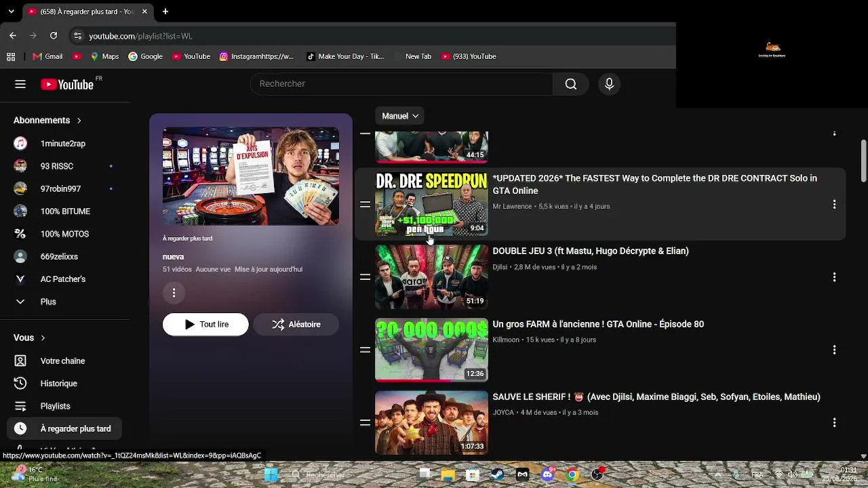Grab the reorder handle of DOUBLE JEU 3
The width and height of the screenshot is (868, 488).
[x=365, y=277]
